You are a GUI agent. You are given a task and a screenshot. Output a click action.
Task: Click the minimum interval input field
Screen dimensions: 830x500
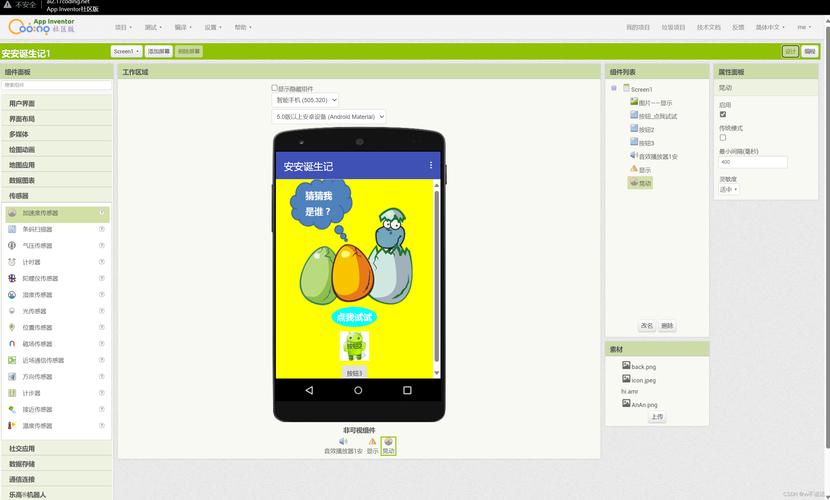(753, 162)
